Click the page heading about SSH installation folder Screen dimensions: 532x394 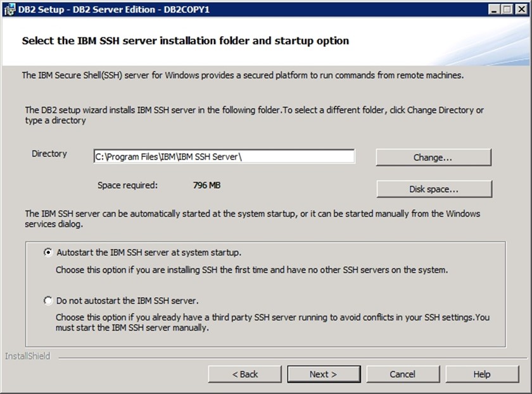pos(185,41)
